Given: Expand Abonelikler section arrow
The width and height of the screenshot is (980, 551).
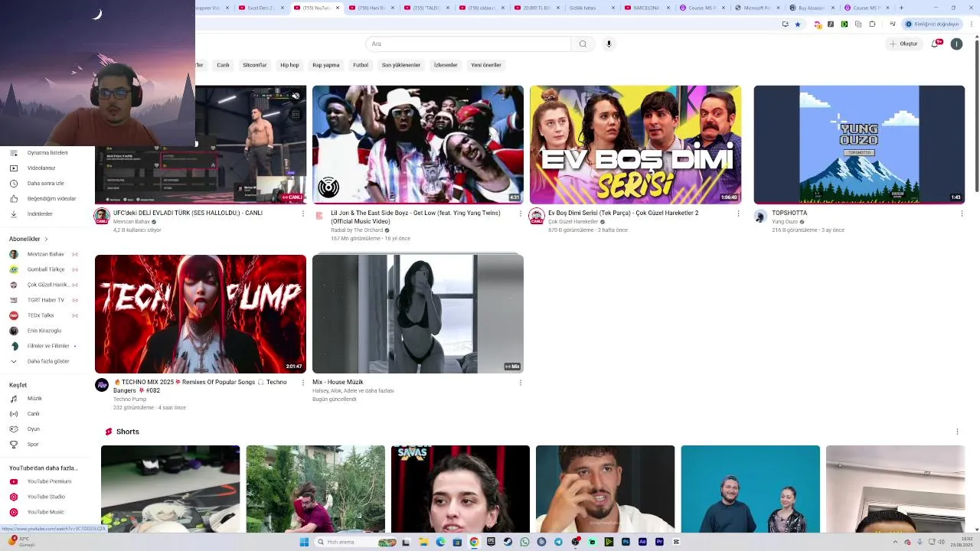Looking at the screenshot, I should (x=46, y=239).
